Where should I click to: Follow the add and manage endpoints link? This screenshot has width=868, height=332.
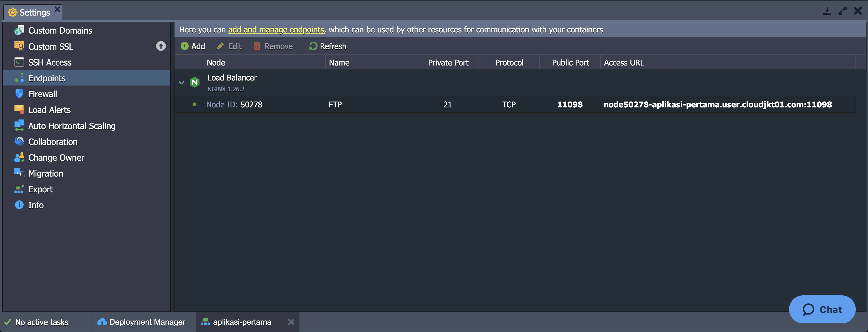pos(276,30)
